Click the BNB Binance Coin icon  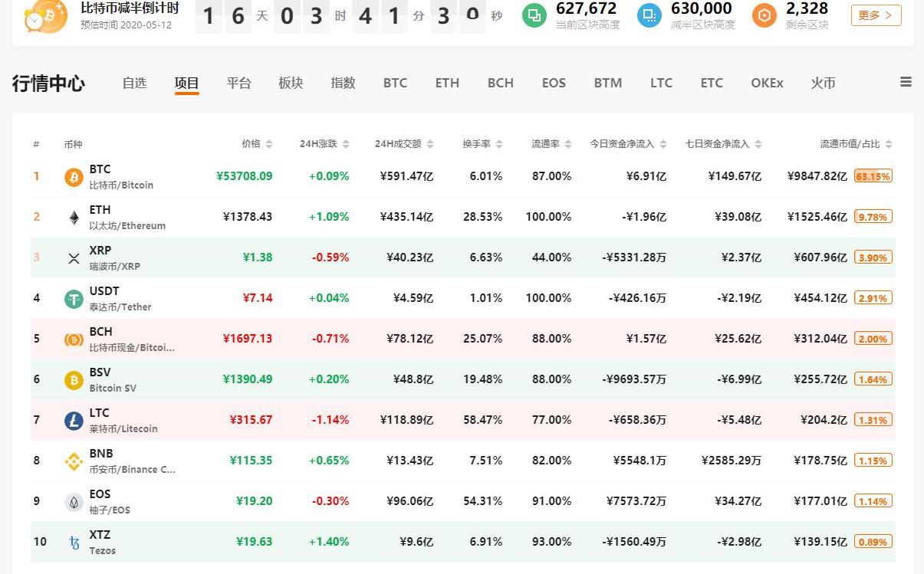(74, 461)
